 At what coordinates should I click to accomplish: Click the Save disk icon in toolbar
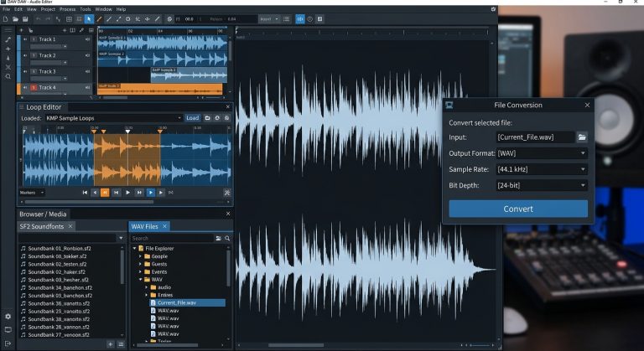25,19
